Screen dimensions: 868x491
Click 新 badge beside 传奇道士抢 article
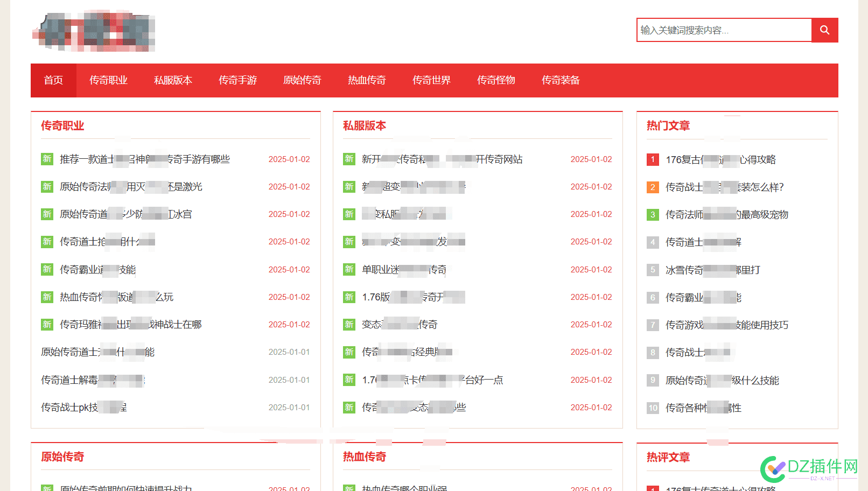47,242
